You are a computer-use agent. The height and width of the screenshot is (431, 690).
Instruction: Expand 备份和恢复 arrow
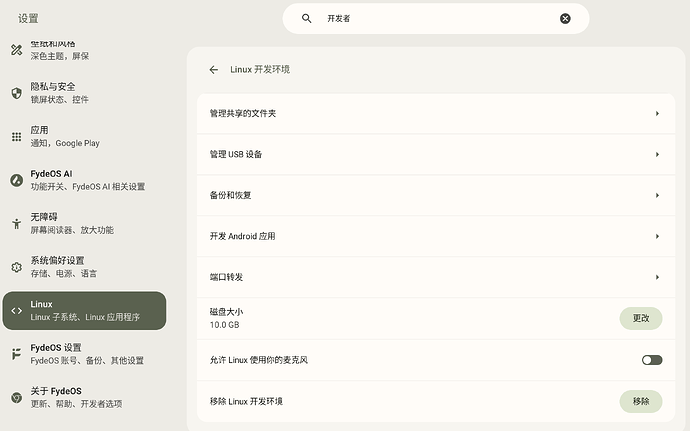pos(657,195)
